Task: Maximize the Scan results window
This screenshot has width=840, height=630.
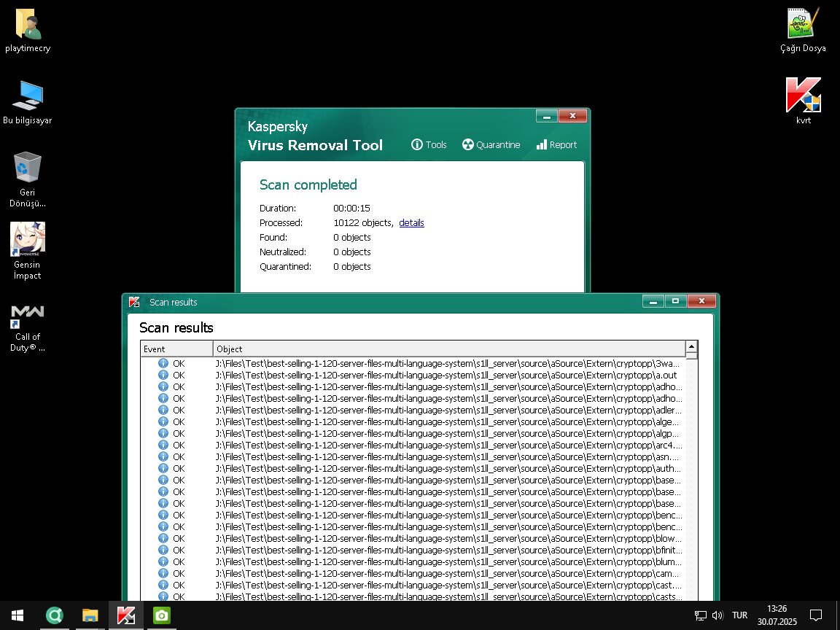Action: pyautogui.click(x=675, y=301)
